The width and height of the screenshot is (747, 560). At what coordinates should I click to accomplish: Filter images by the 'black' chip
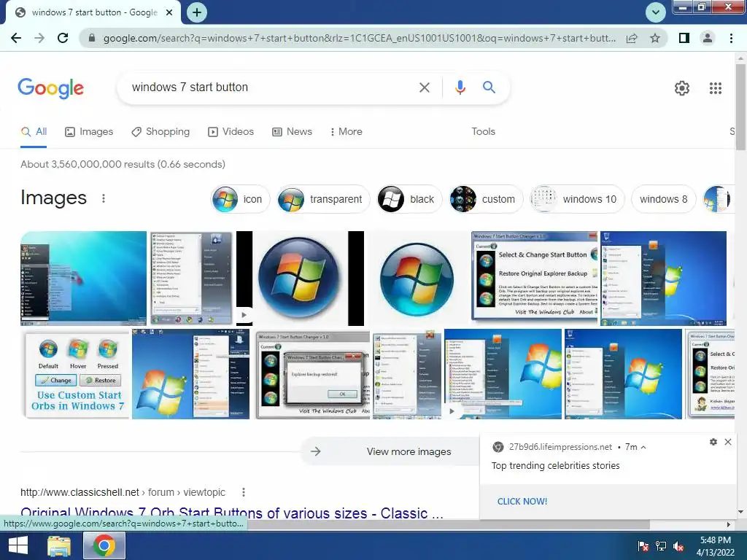(x=409, y=199)
